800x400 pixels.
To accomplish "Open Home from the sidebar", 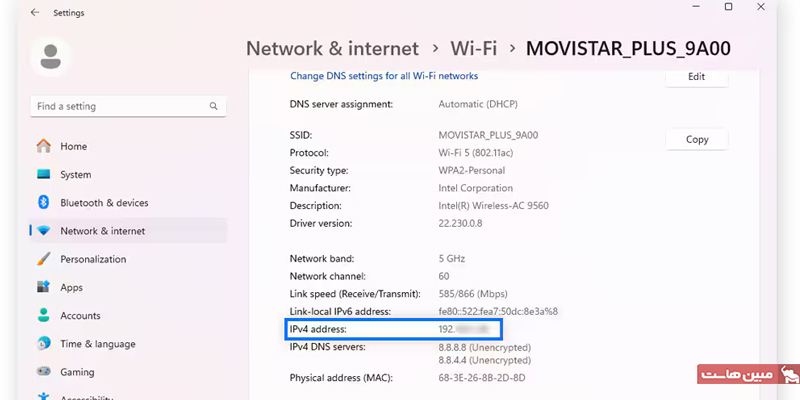I will tap(73, 146).
